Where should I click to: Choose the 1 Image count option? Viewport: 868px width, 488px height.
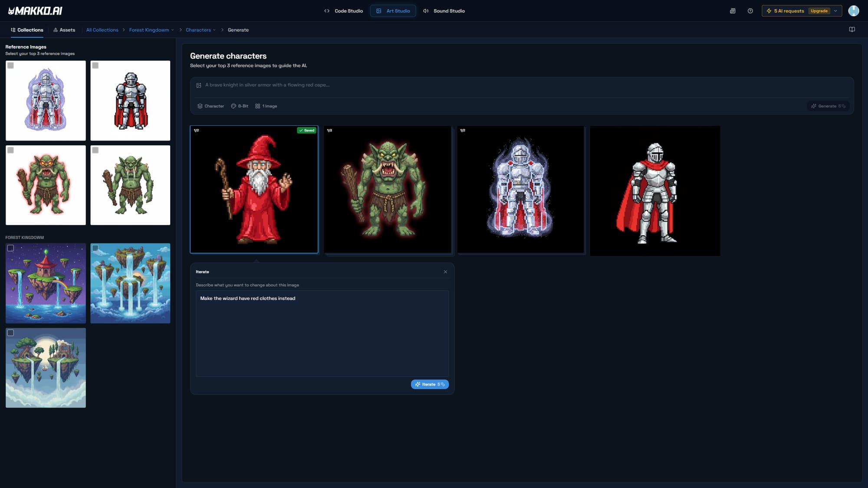(266, 106)
